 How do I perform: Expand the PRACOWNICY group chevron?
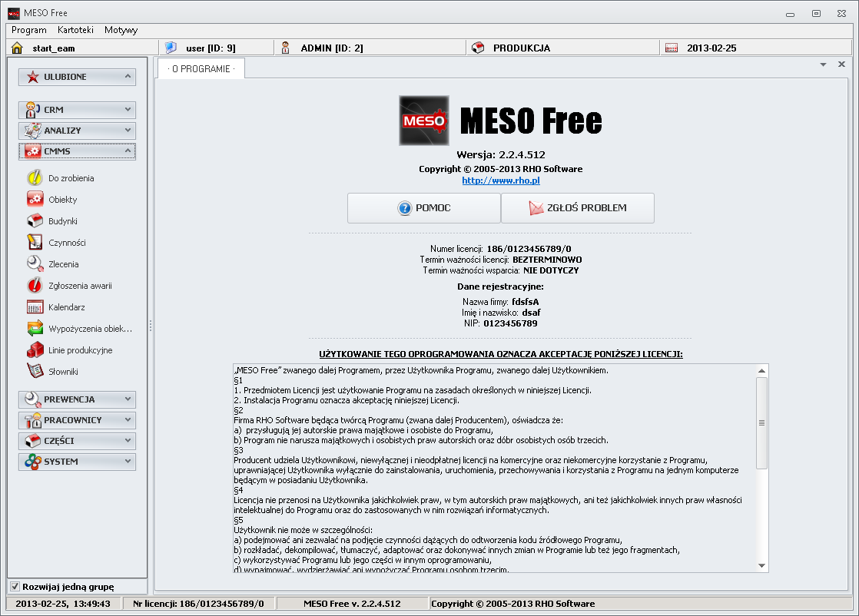point(128,420)
